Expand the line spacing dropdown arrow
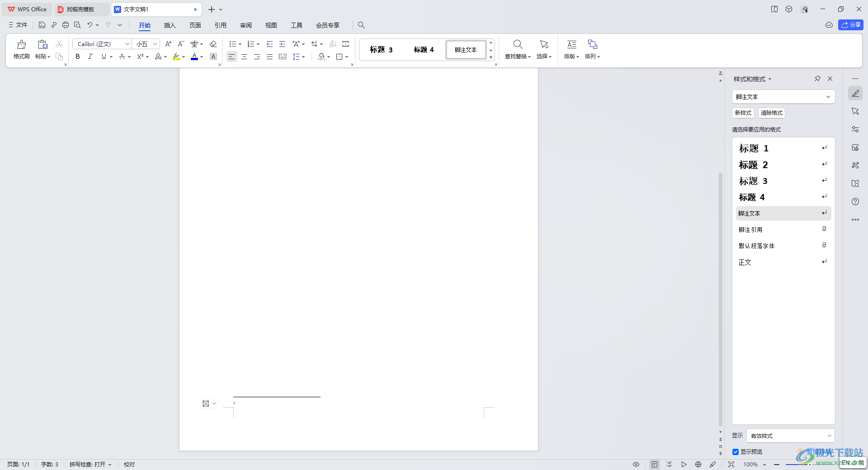868x470 pixels. pyautogui.click(x=303, y=56)
